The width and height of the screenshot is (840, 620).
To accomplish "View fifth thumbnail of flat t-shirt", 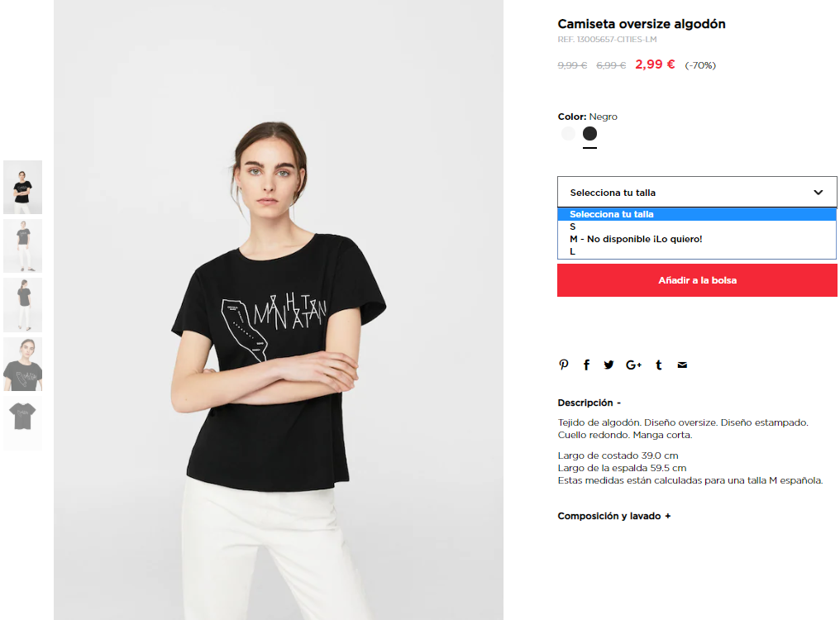I will (x=22, y=422).
